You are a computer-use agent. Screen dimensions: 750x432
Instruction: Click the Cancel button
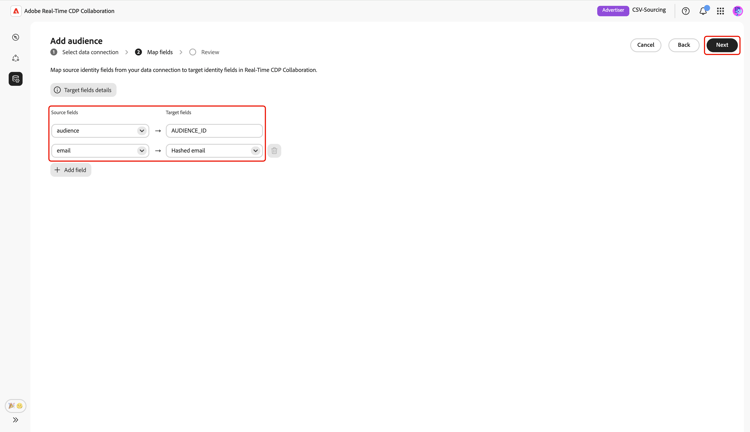point(645,45)
